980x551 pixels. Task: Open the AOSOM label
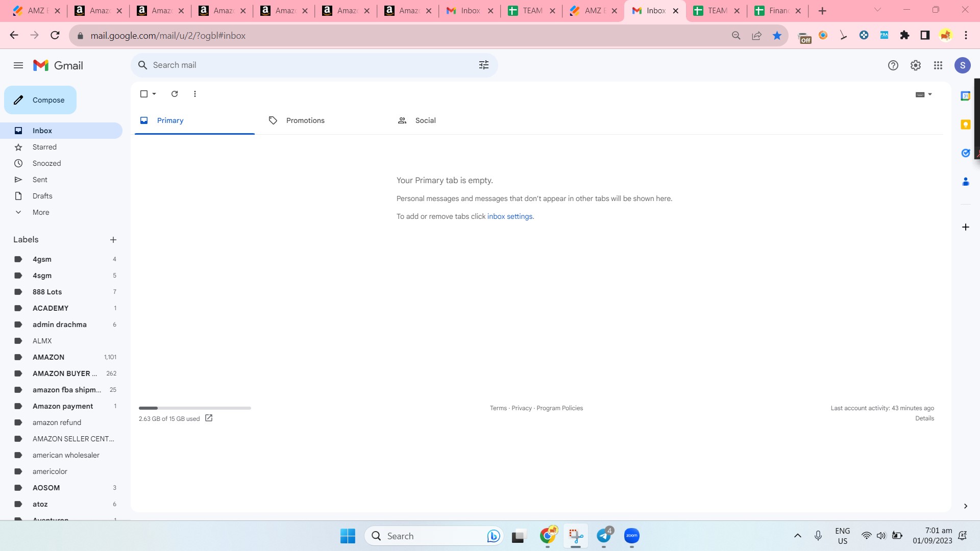(x=61, y=488)
